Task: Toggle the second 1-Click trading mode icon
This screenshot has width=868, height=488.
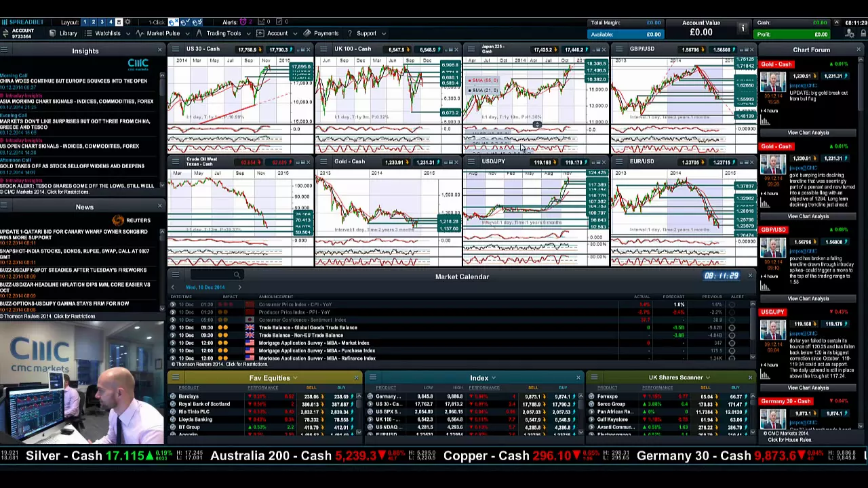Action: tap(184, 22)
